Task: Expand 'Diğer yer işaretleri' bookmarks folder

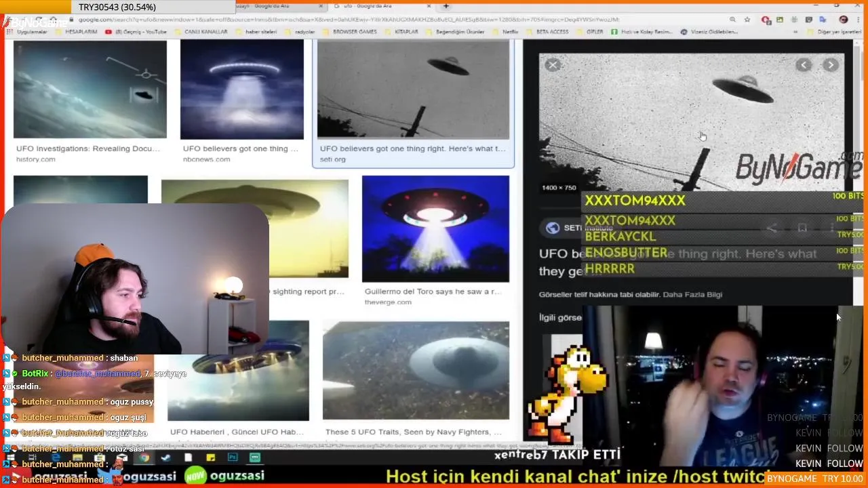Action: click(834, 32)
